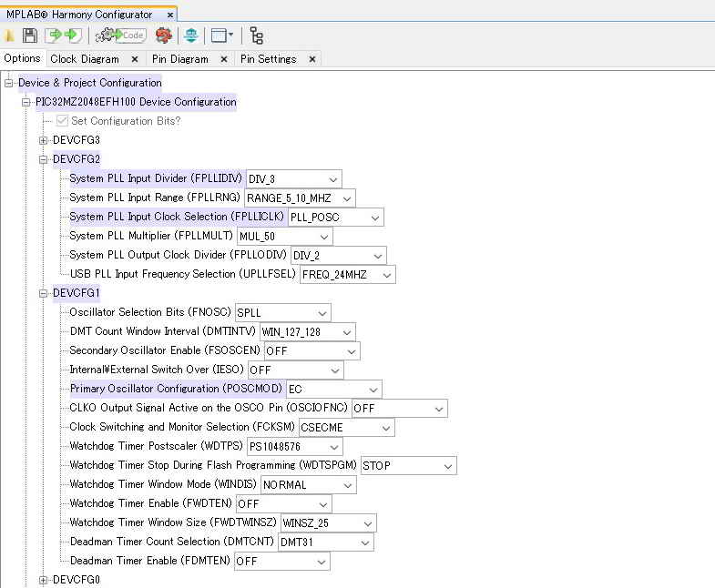The image size is (715, 588).
Task: Select the DEVCFG2 tree label
Action: [x=77, y=159]
